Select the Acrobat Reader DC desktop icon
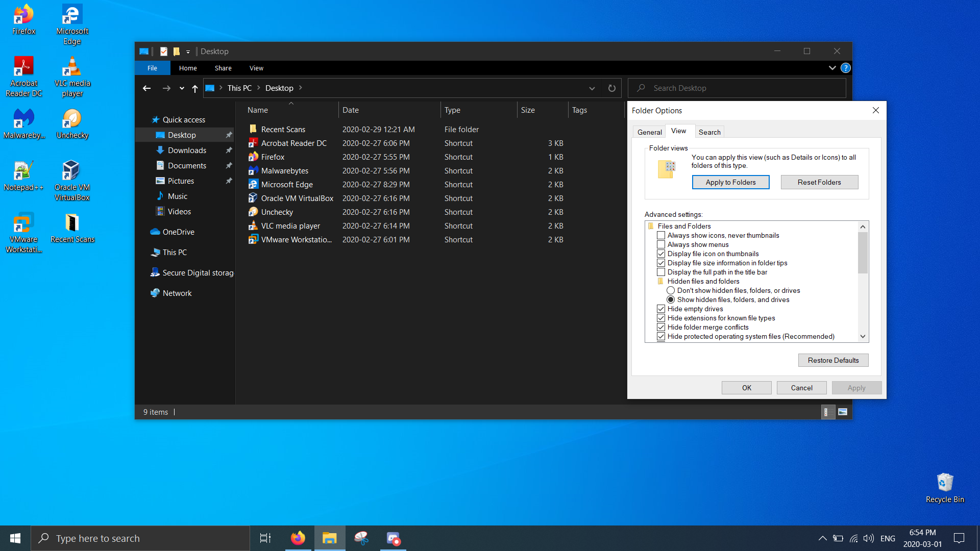 coord(23,77)
